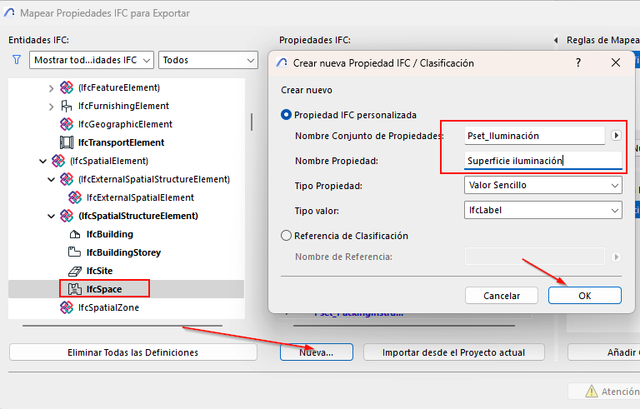Open the Tipo valor IfcLabel dropdown
Viewport: 640px width, 409px height.
[543, 210]
